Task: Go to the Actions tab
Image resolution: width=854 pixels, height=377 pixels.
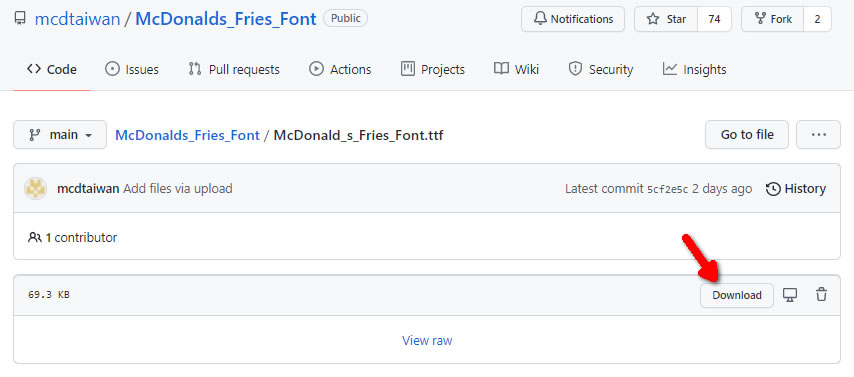Action: (340, 69)
